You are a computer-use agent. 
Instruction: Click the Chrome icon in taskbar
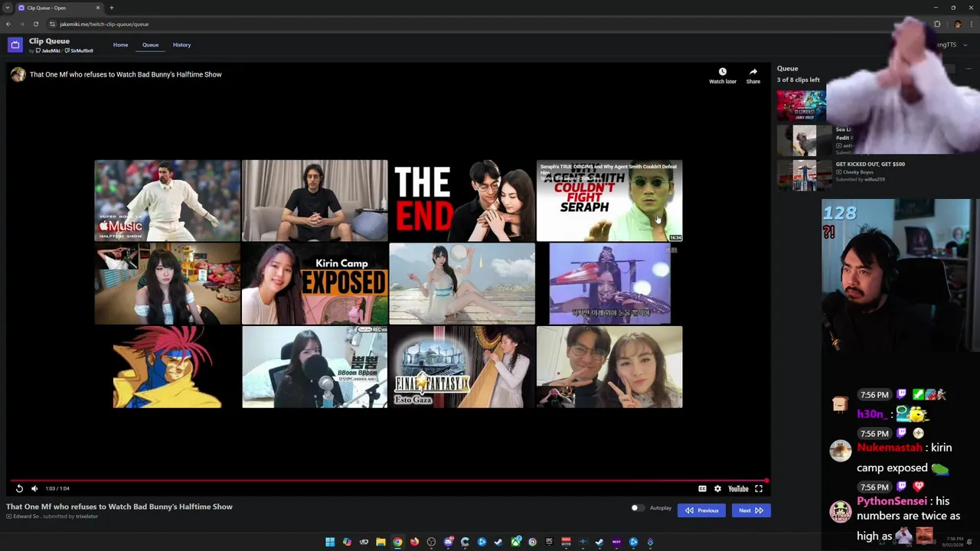pos(397,542)
